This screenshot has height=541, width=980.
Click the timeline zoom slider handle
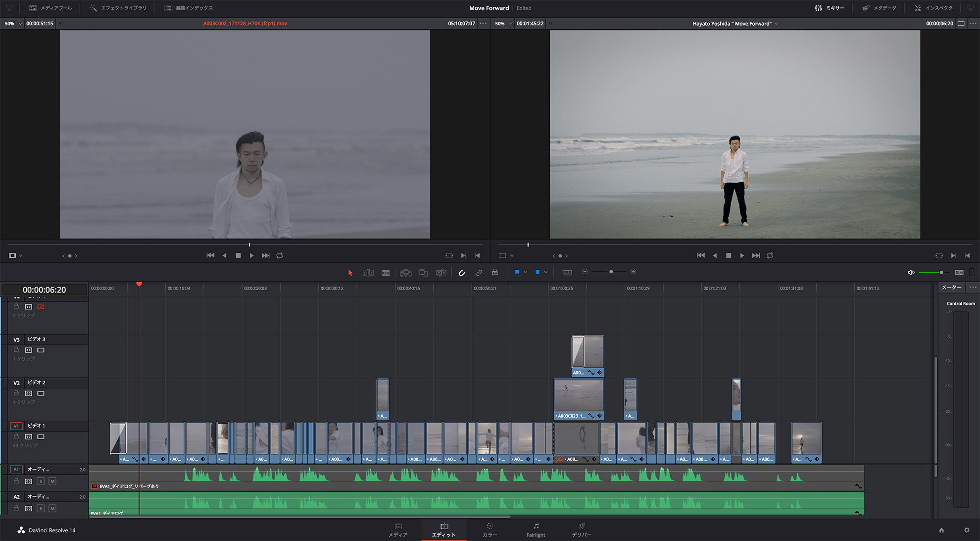pyautogui.click(x=611, y=272)
